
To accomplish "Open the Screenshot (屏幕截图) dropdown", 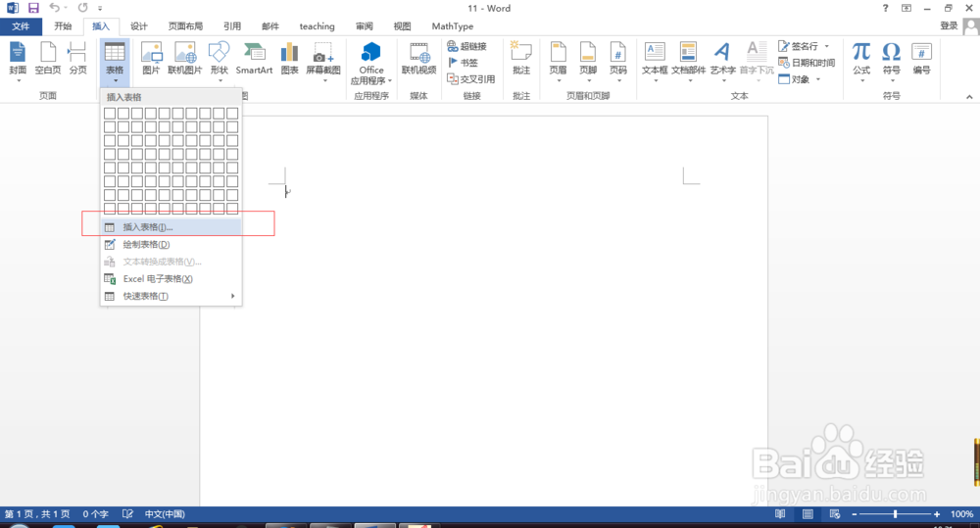I will click(x=323, y=61).
